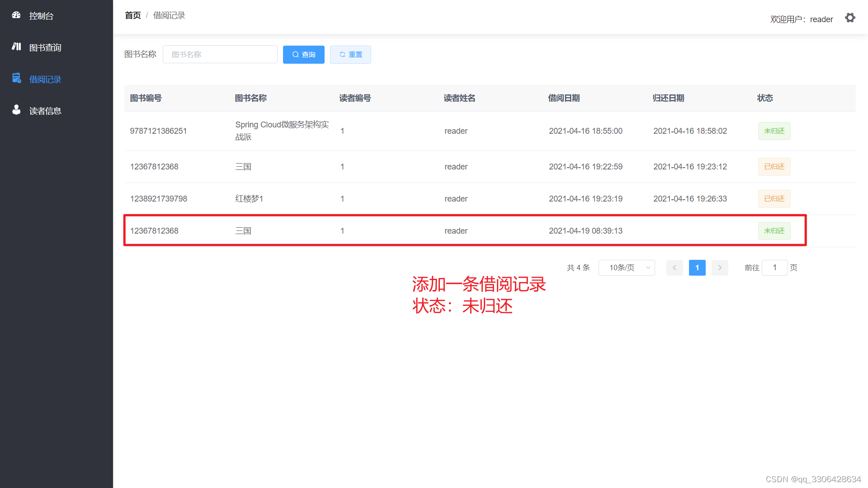Select 借阅记录 in the sidebar
This screenshot has height=488, width=868.
tap(57, 79)
